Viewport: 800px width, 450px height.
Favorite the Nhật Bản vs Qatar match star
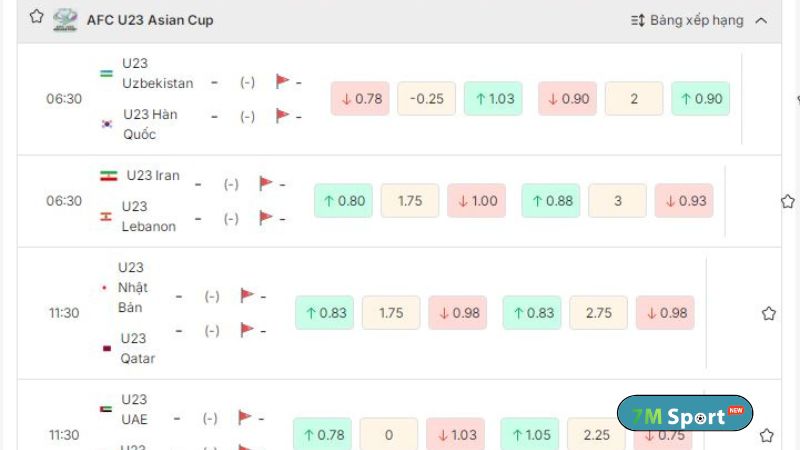pyautogui.click(x=769, y=313)
